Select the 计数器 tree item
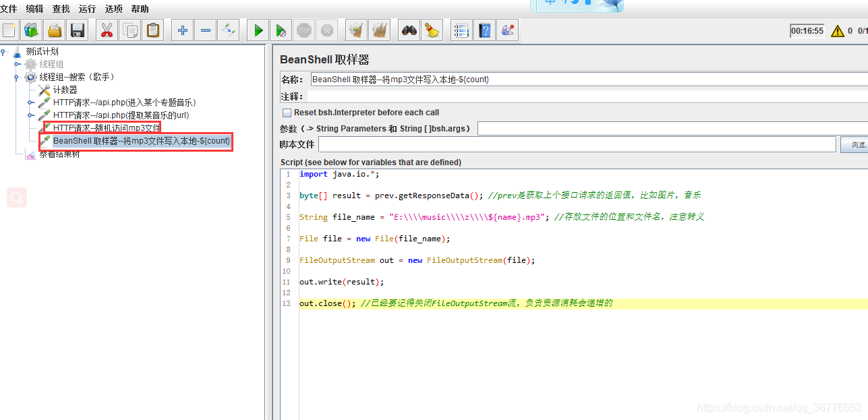868x420 pixels. (x=65, y=90)
